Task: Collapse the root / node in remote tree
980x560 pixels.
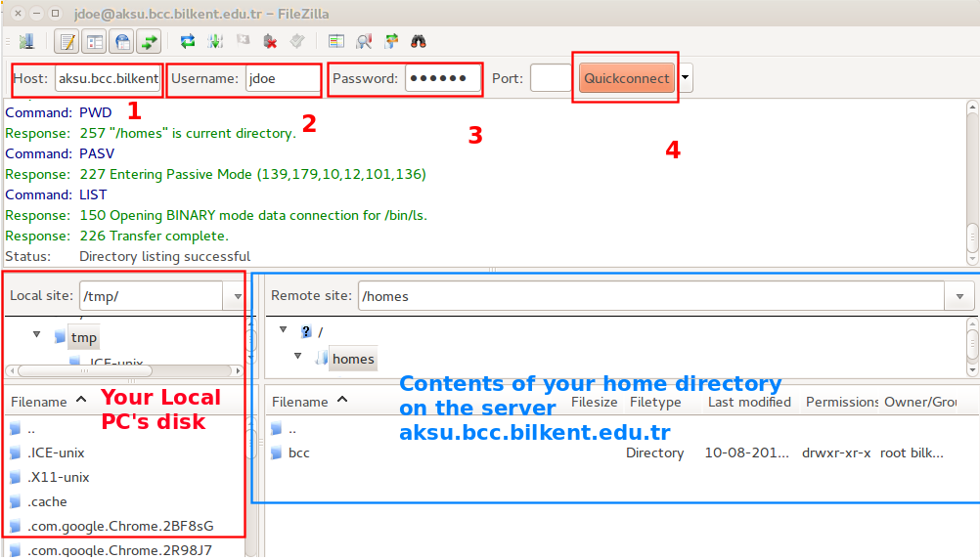Action: coord(283,329)
